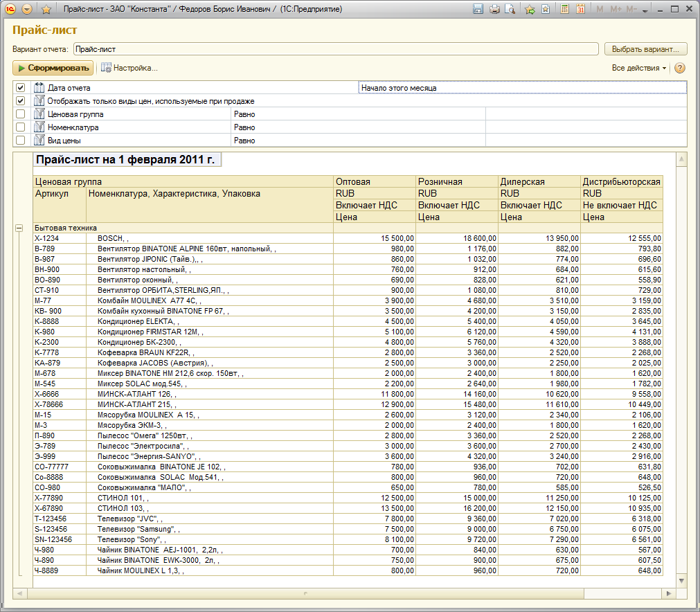Add to favorites with star-arrow icon
Image resolution: width=700 pixels, height=612 pixels.
pyautogui.click(x=530, y=9)
